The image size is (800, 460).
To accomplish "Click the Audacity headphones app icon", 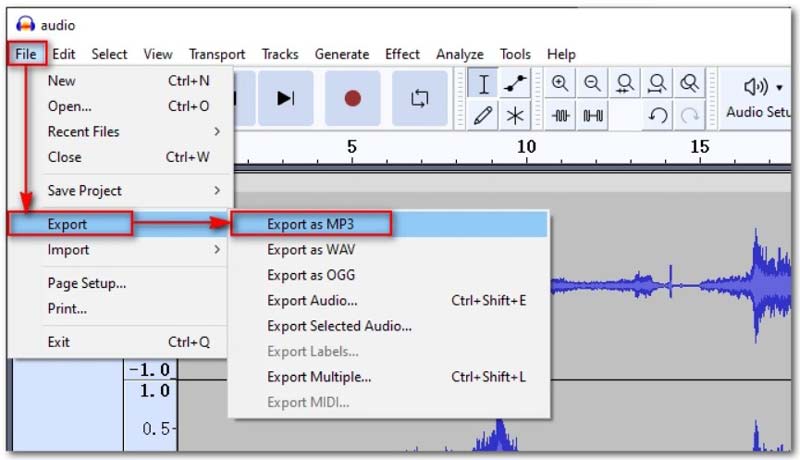I will (25, 24).
